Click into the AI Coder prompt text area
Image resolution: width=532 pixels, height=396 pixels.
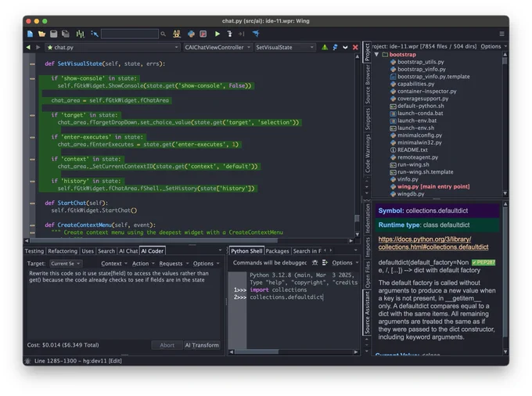(x=123, y=304)
